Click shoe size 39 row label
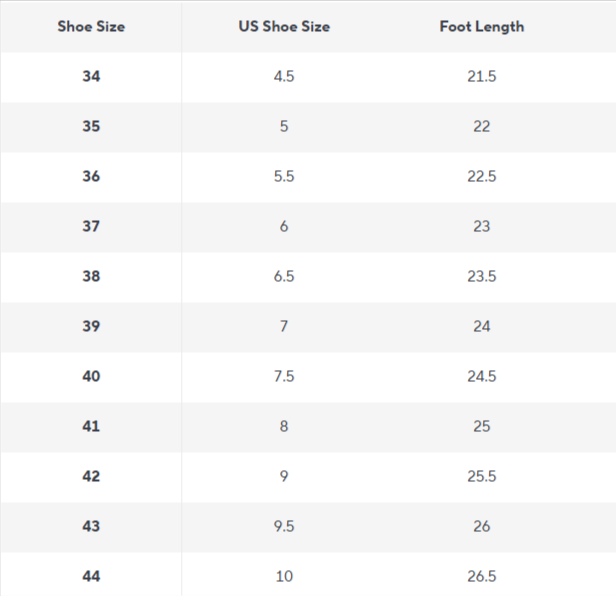Image resolution: width=616 pixels, height=596 pixels. pos(91,327)
